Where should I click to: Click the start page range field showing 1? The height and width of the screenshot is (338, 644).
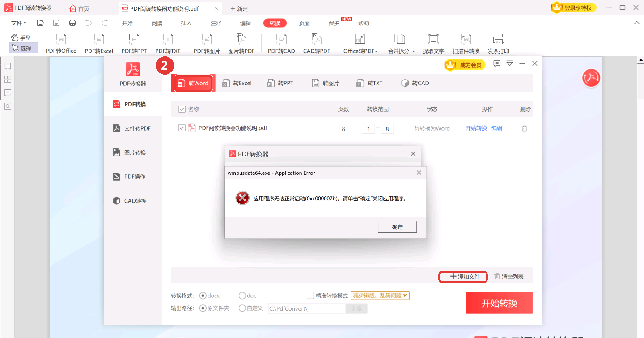click(x=368, y=129)
